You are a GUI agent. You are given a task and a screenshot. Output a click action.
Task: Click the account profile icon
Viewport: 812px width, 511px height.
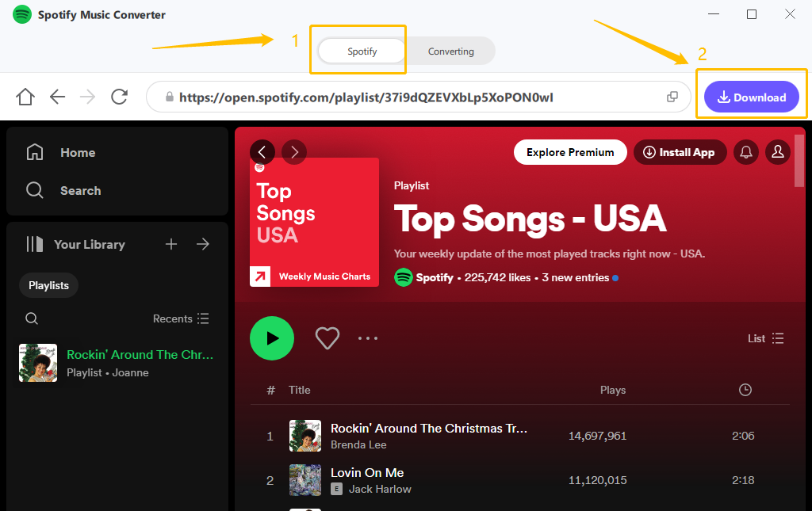[778, 152]
